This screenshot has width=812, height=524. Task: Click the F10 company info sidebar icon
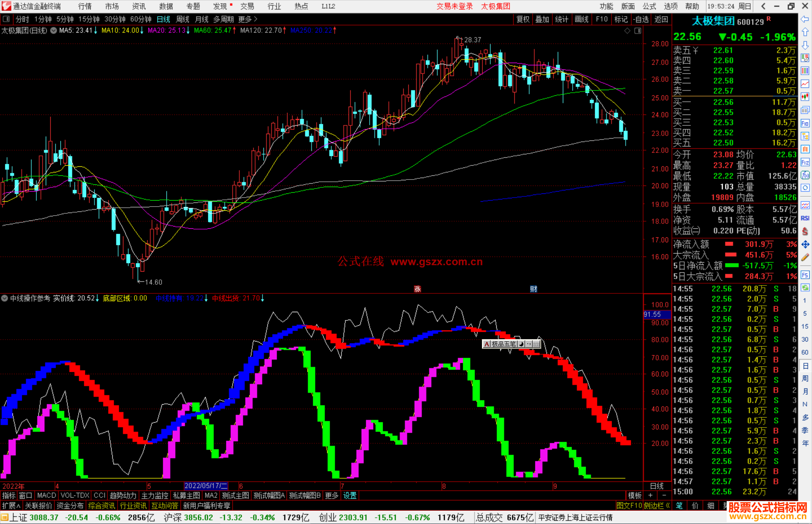pyautogui.click(x=805, y=123)
